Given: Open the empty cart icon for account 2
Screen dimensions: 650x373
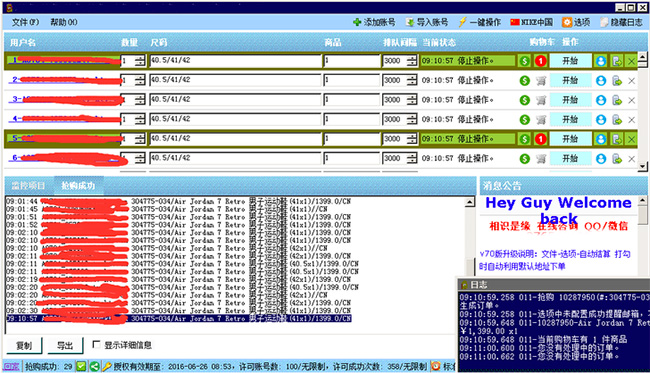Looking at the screenshot, I should point(541,80).
